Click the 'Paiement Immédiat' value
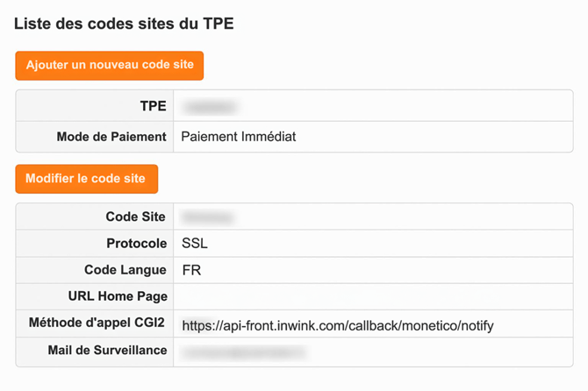This screenshot has width=588, height=391. click(239, 137)
